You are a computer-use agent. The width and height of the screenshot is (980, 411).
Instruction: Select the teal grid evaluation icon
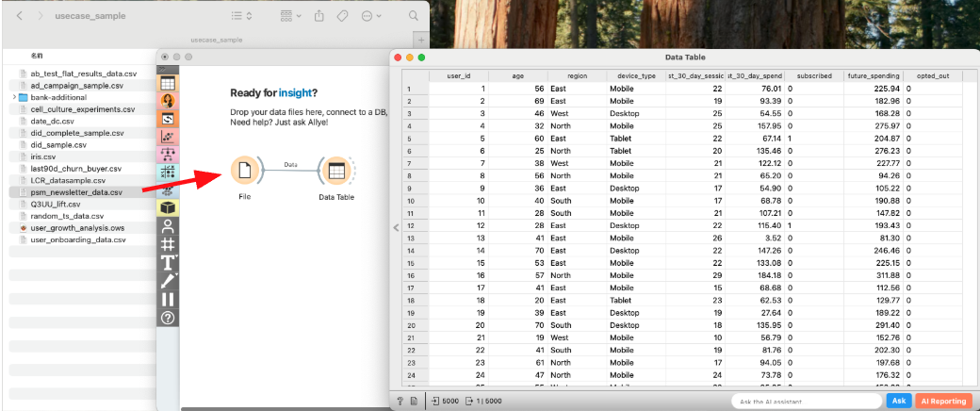coord(168,172)
